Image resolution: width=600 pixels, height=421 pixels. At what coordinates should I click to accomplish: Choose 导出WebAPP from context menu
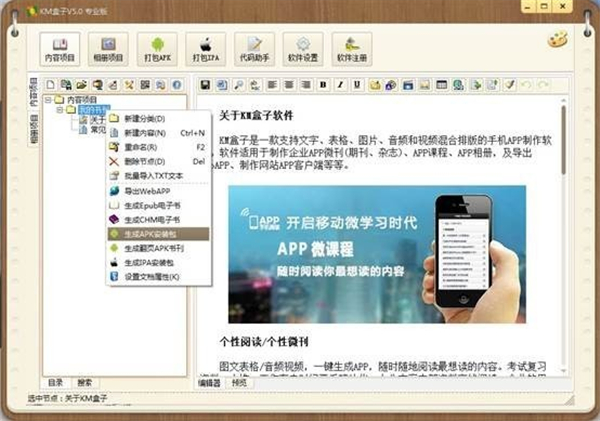click(150, 190)
